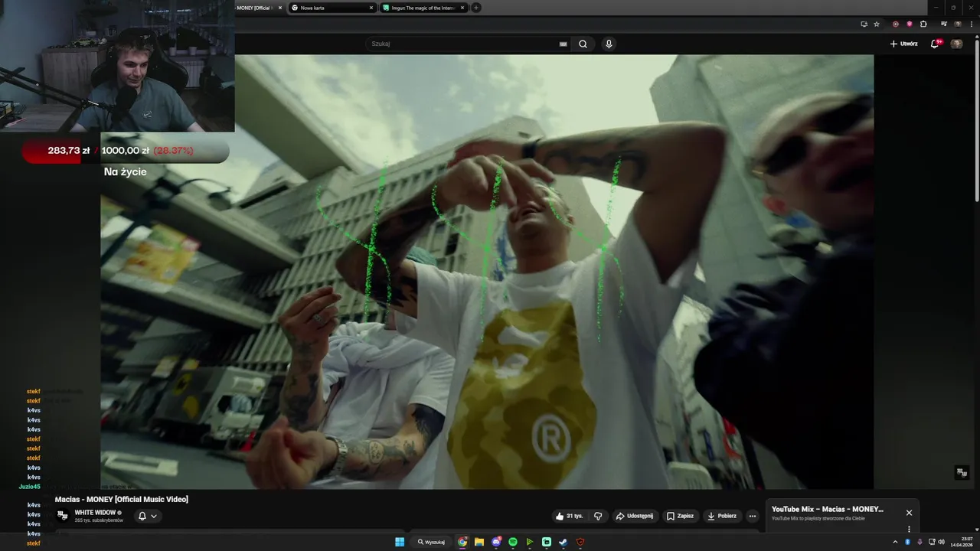
Task: Click the video player to pause playback
Action: (x=487, y=272)
